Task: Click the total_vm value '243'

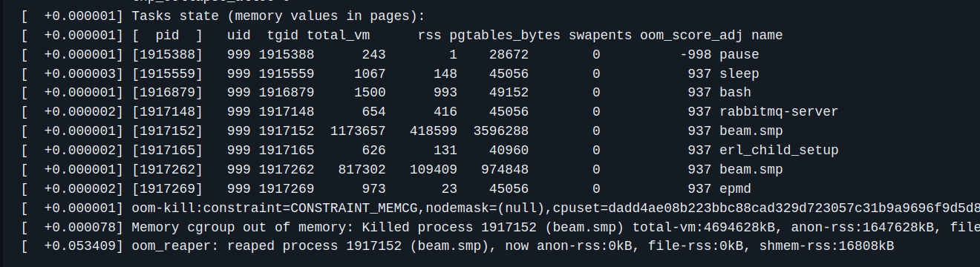Action: [x=374, y=54]
